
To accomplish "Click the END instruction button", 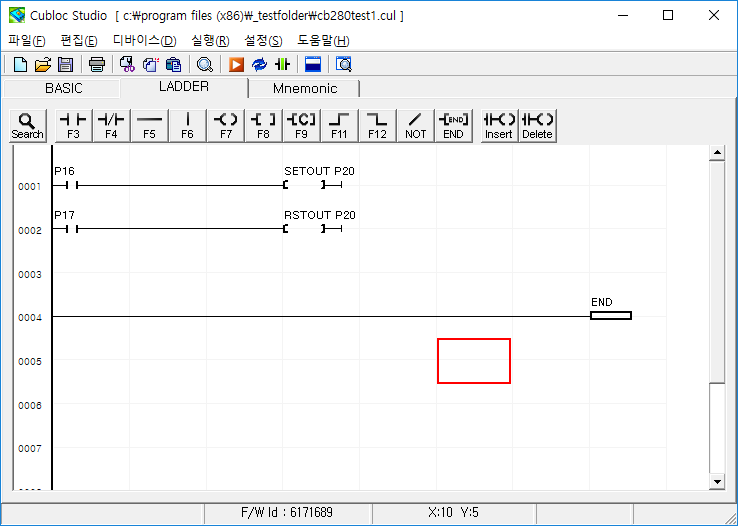I will 453,124.
